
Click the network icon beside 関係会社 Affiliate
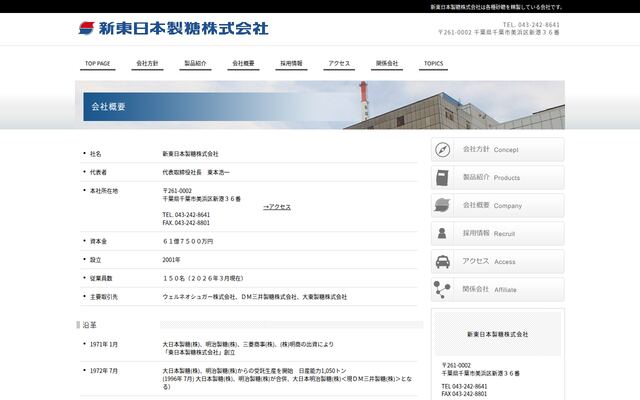[442, 289]
